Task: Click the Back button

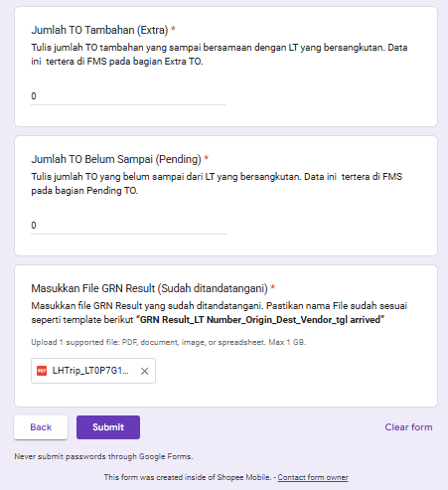Action: 41,427
